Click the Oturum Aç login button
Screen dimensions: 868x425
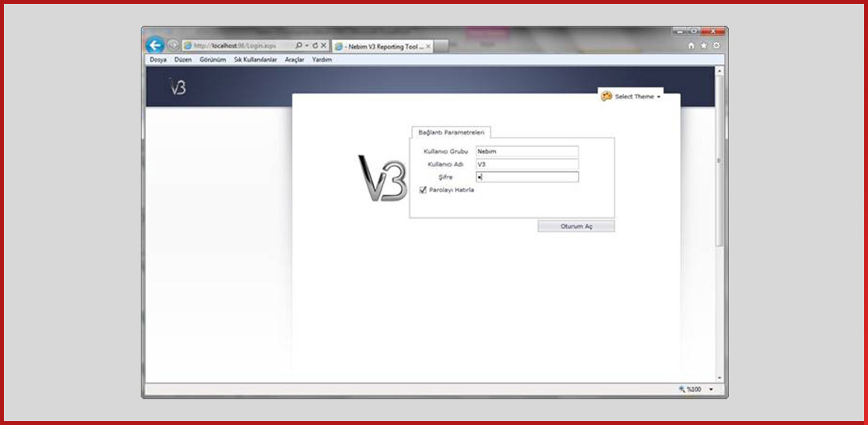point(576,227)
